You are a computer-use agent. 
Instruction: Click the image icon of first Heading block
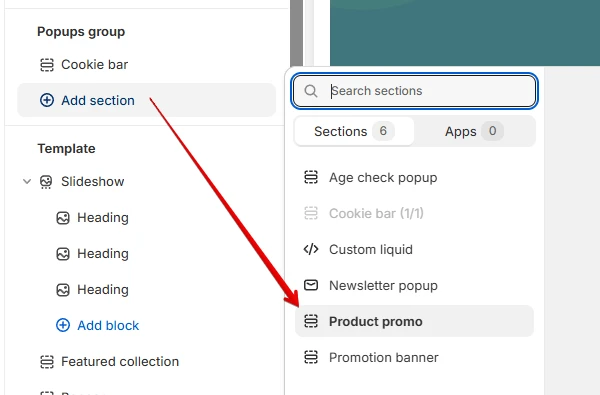pos(63,218)
